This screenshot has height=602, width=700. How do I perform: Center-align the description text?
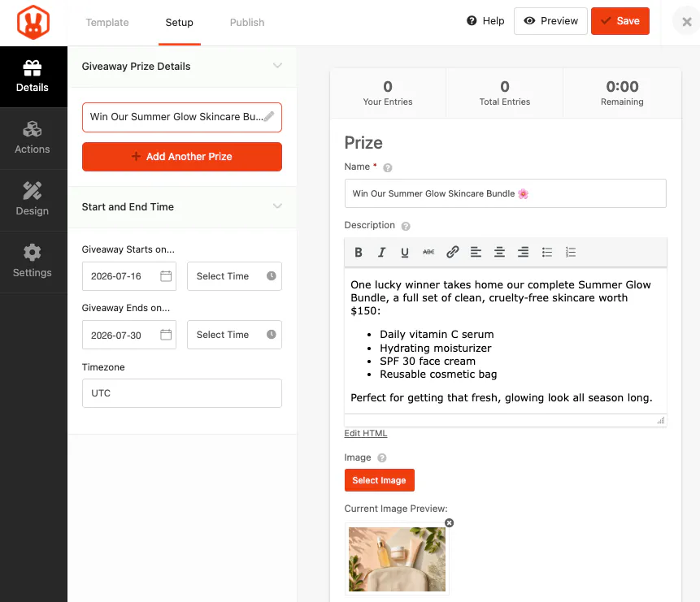[499, 253]
